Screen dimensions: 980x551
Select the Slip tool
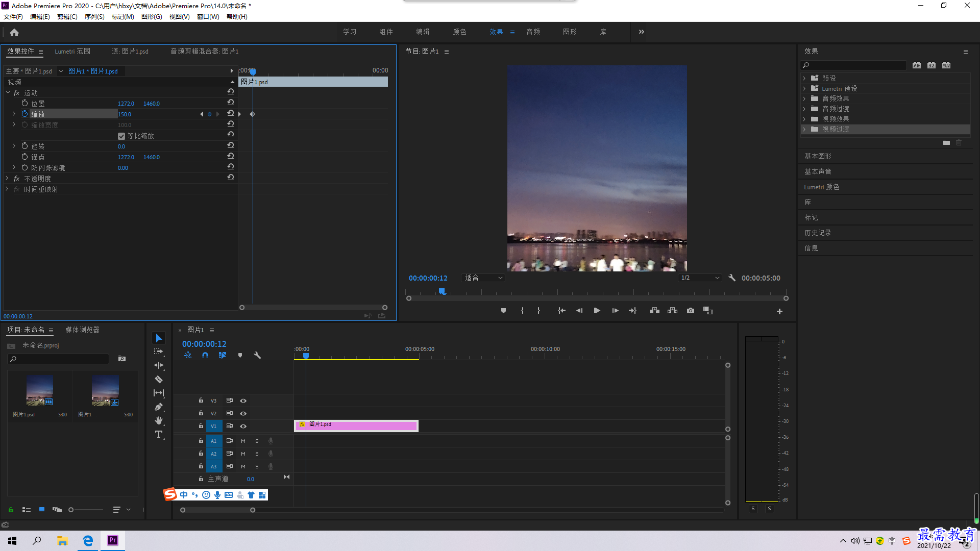pyautogui.click(x=159, y=393)
